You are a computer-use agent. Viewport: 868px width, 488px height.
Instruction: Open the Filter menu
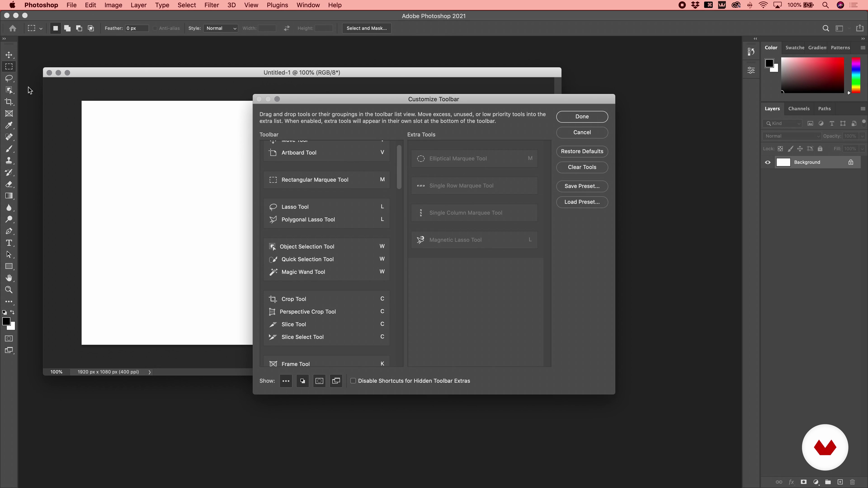(x=212, y=5)
